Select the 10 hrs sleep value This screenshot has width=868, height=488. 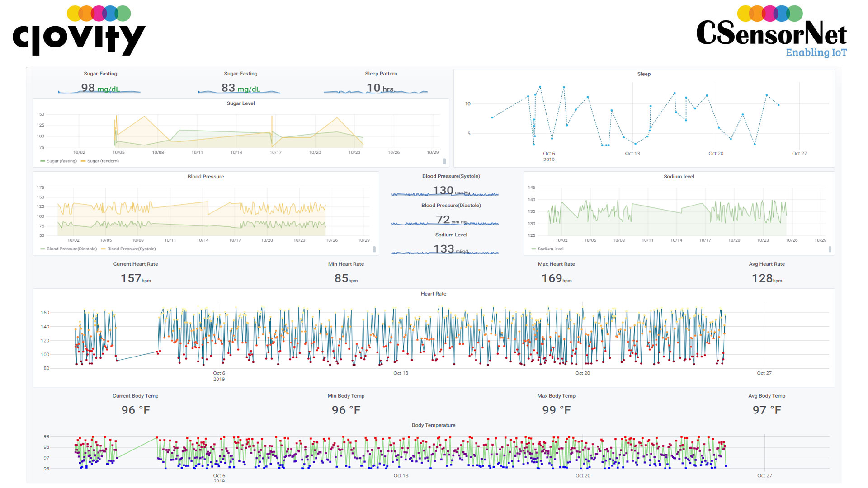380,88
